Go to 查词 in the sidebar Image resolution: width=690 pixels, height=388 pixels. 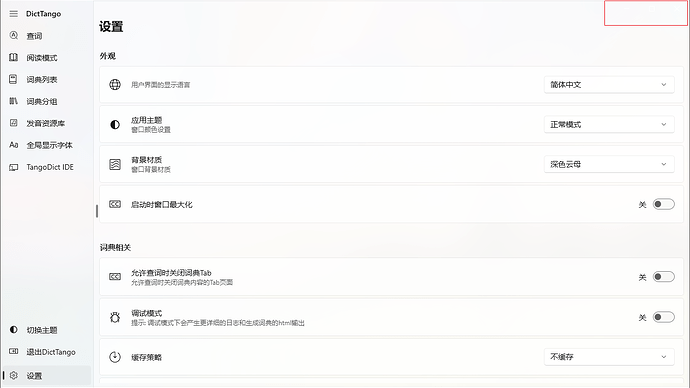[x=47, y=36]
